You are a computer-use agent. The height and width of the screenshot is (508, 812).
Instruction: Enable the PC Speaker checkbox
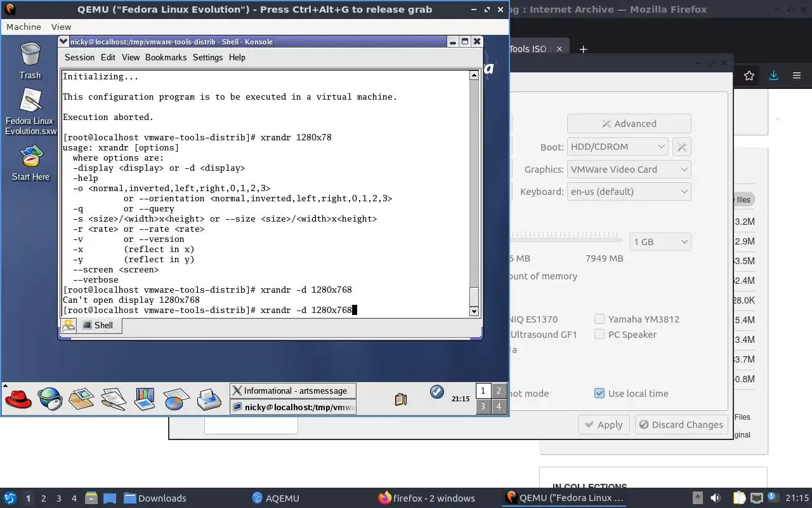599,334
